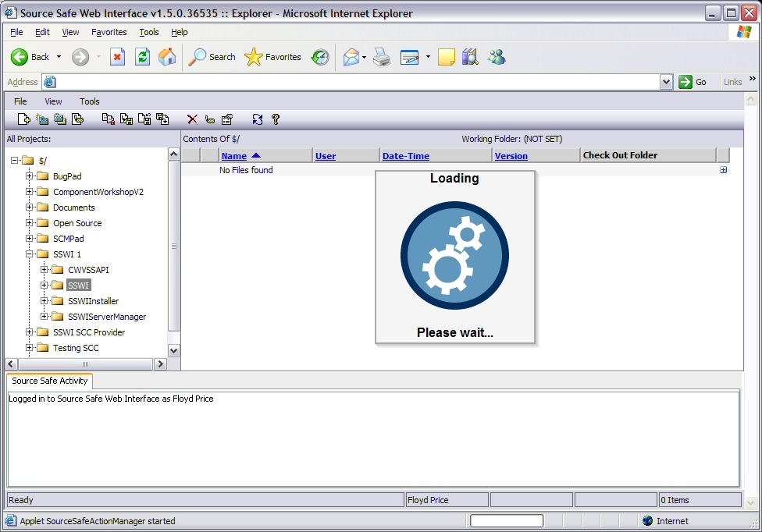
Task: Click the IE Refresh page icon
Action: (x=142, y=57)
